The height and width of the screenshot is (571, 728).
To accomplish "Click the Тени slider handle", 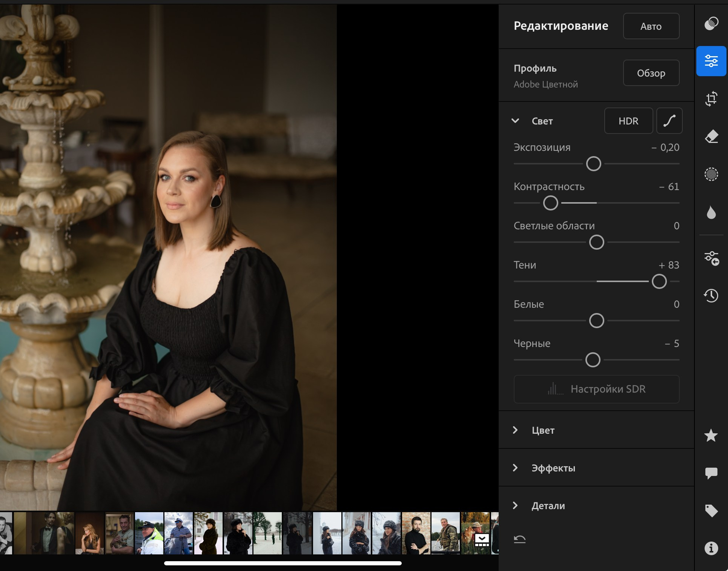I will click(x=659, y=281).
